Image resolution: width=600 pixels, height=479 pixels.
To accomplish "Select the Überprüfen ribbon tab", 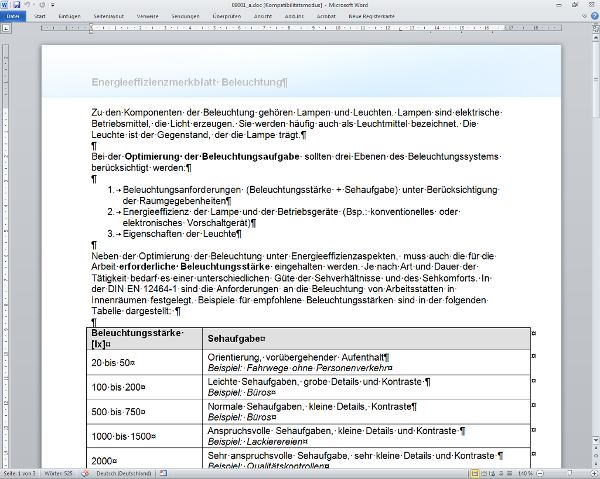I will [227, 17].
